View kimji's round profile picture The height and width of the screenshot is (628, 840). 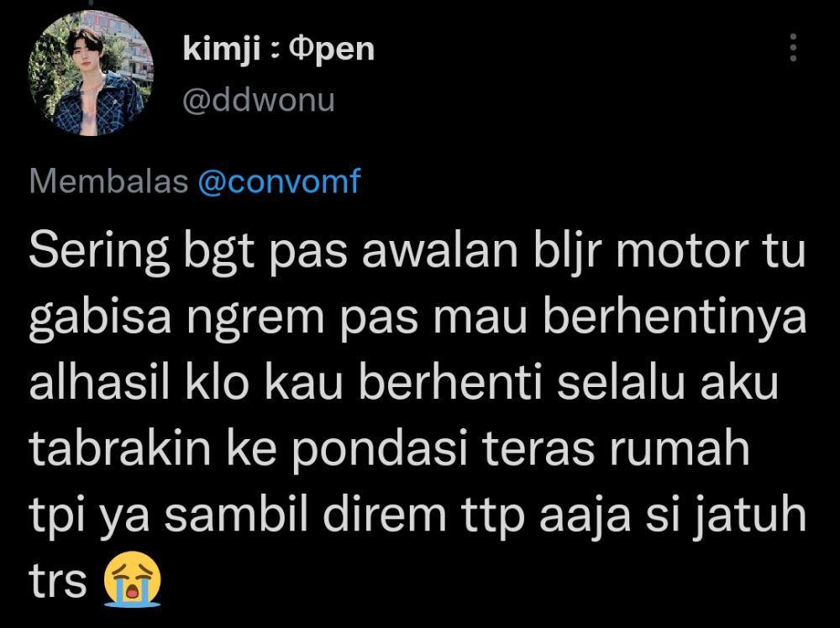click(91, 73)
